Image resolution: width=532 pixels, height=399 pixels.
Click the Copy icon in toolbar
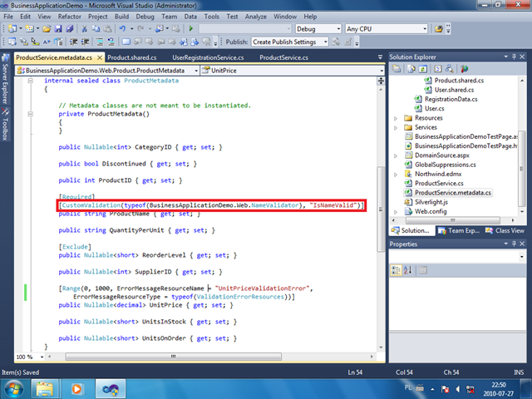coord(96,29)
